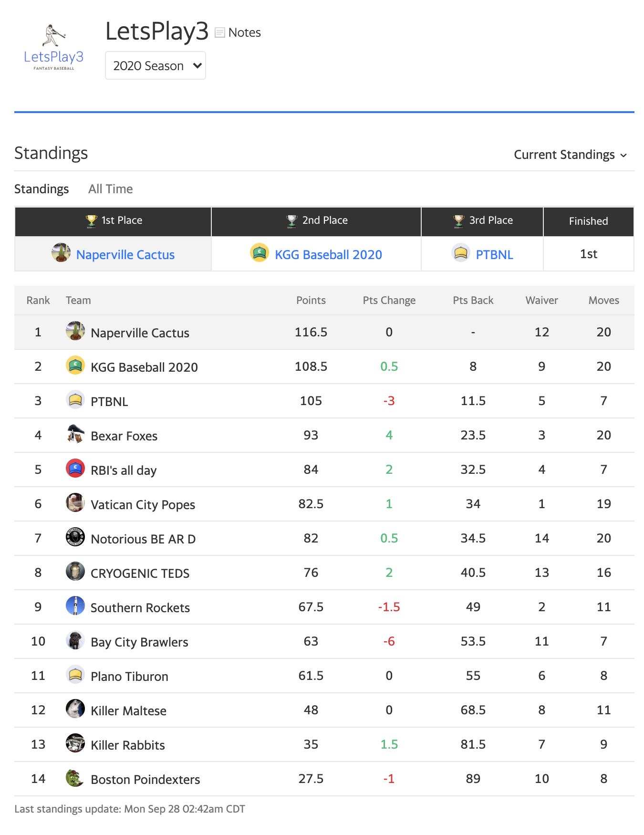Click the Vatican City Popes team name
Screen dimensions: 644x835
click(143, 504)
